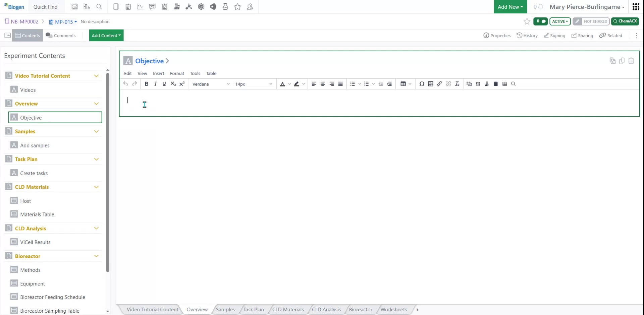The width and height of the screenshot is (644, 315).
Task: Collapse the Bioreactor section in the sidebar
Action: pos(96,256)
